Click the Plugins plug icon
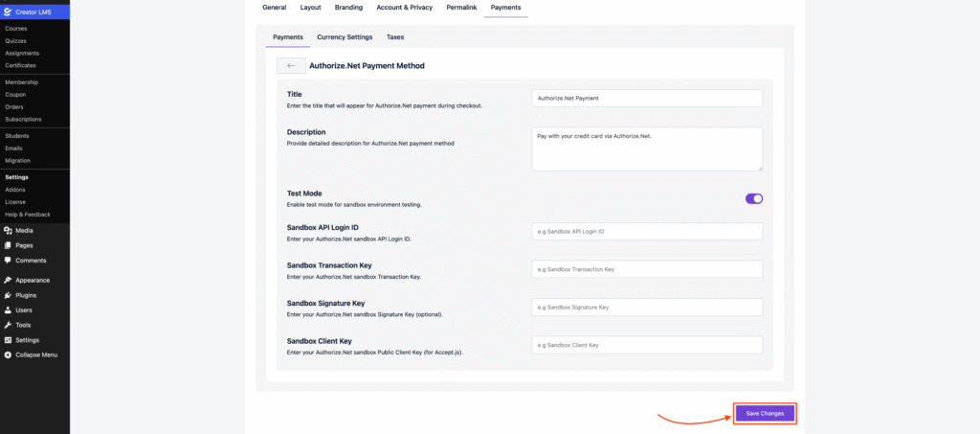Viewport: 980px width, 434px height. pyautogui.click(x=8, y=295)
